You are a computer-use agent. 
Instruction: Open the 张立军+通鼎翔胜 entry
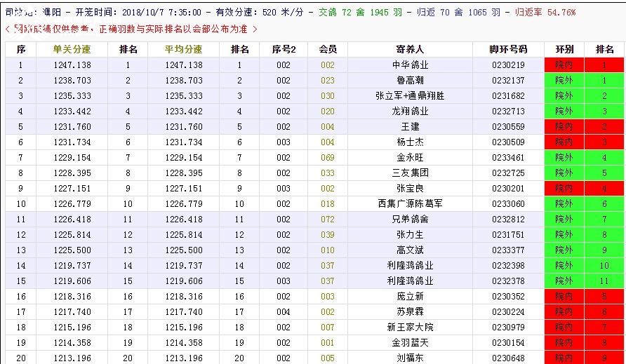[x=410, y=96]
